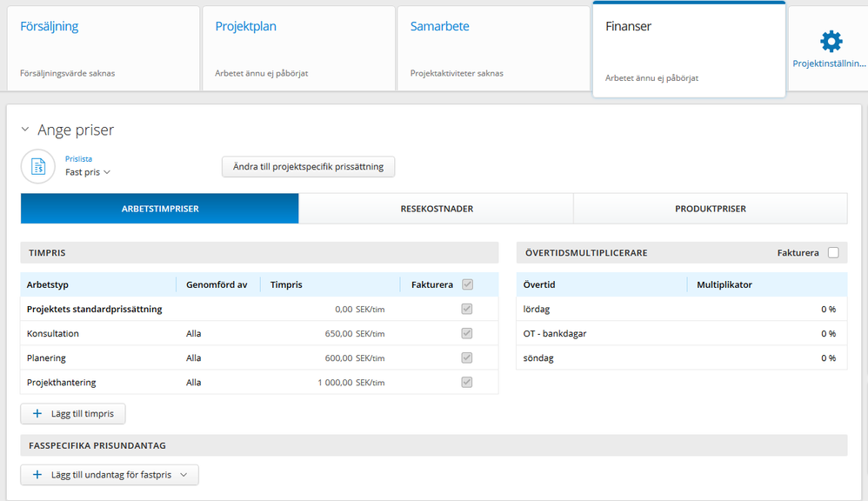Toggle Fakturera checkbox for Projekthantering row
The width and height of the screenshot is (868, 501).
(x=467, y=382)
